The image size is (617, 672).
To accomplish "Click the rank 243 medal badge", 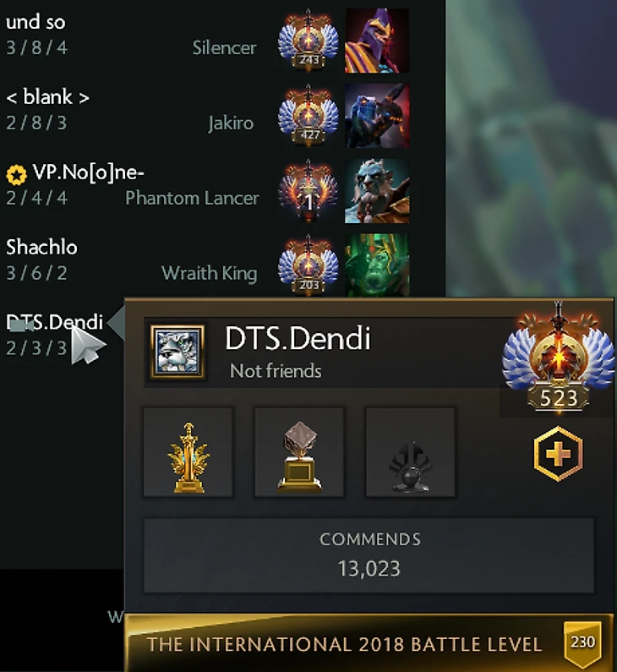I will tap(308, 41).
